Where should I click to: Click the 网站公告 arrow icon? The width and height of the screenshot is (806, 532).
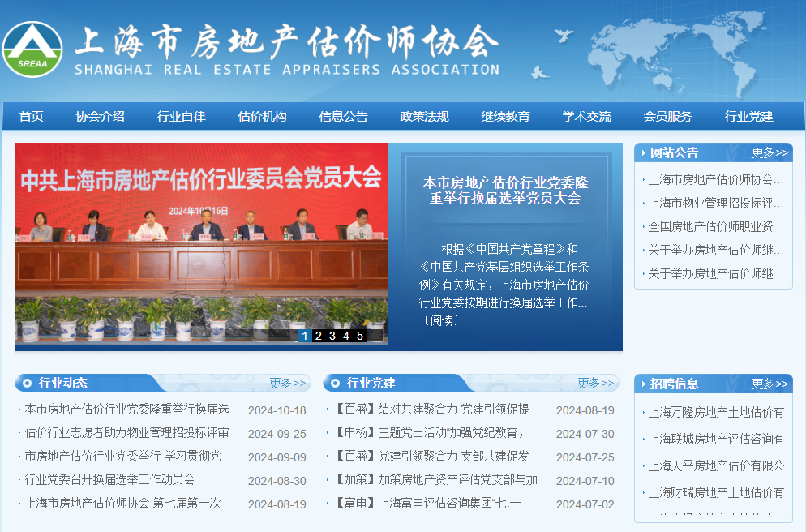[644, 153]
